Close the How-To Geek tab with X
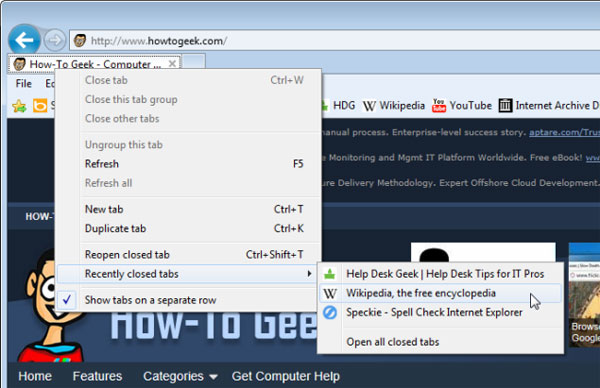This screenshot has width=600, height=388. click(172, 63)
